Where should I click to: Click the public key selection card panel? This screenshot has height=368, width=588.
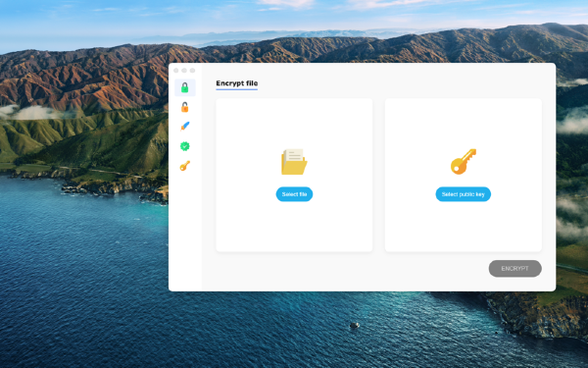(464, 175)
